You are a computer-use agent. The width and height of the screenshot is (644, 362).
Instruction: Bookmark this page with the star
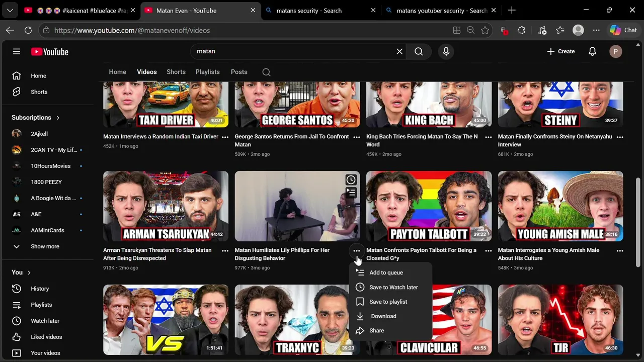[x=485, y=30]
